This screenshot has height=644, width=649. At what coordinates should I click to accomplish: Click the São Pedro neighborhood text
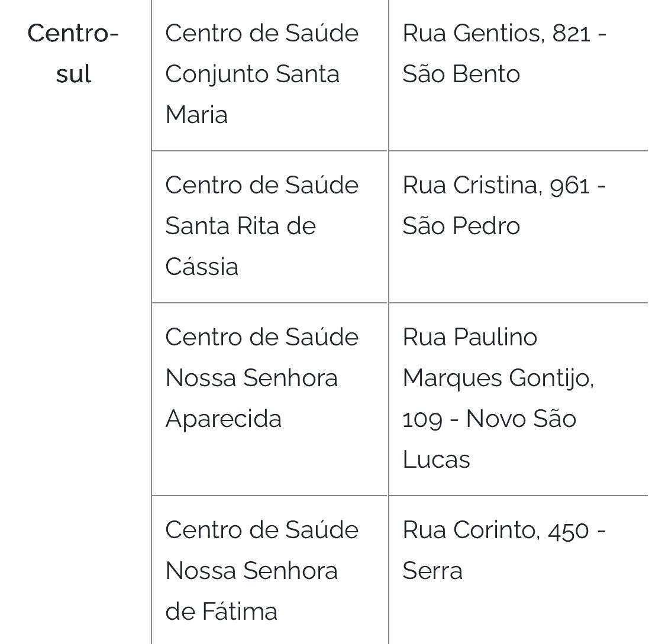click(461, 225)
